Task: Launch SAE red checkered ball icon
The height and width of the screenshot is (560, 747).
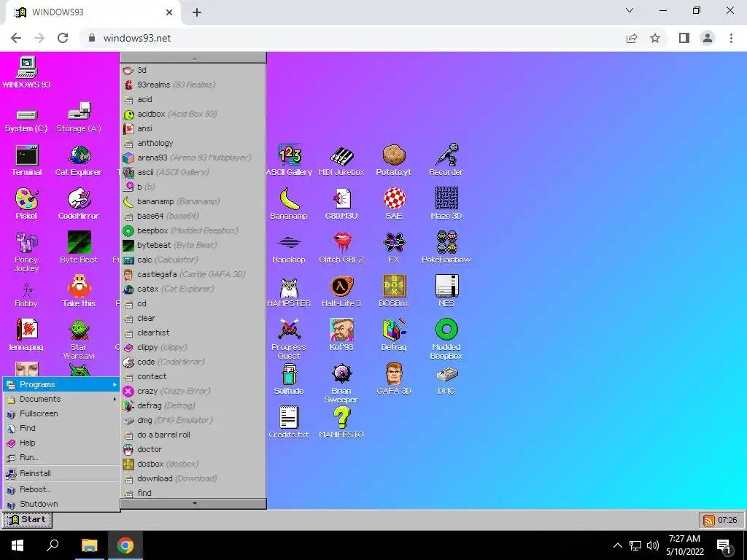Action: (x=394, y=204)
